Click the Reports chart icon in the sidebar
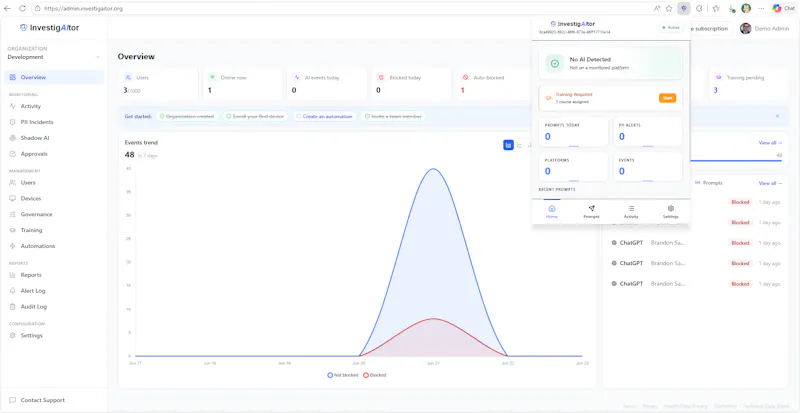800x413 pixels. pos(13,275)
